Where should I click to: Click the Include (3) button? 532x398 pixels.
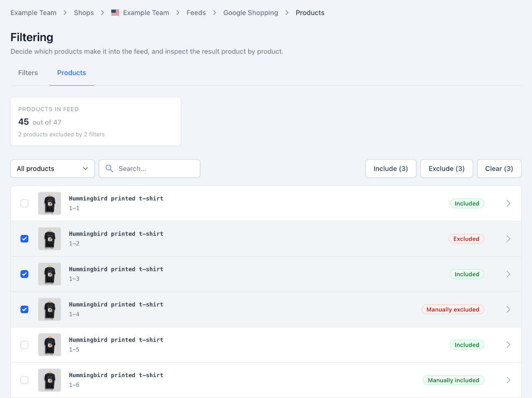tap(391, 168)
